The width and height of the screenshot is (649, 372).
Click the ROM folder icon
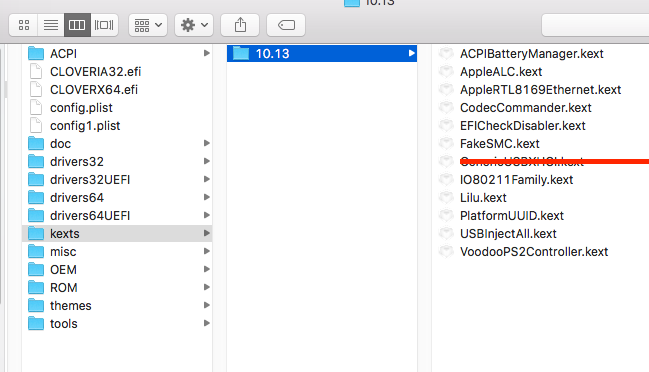(36, 288)
